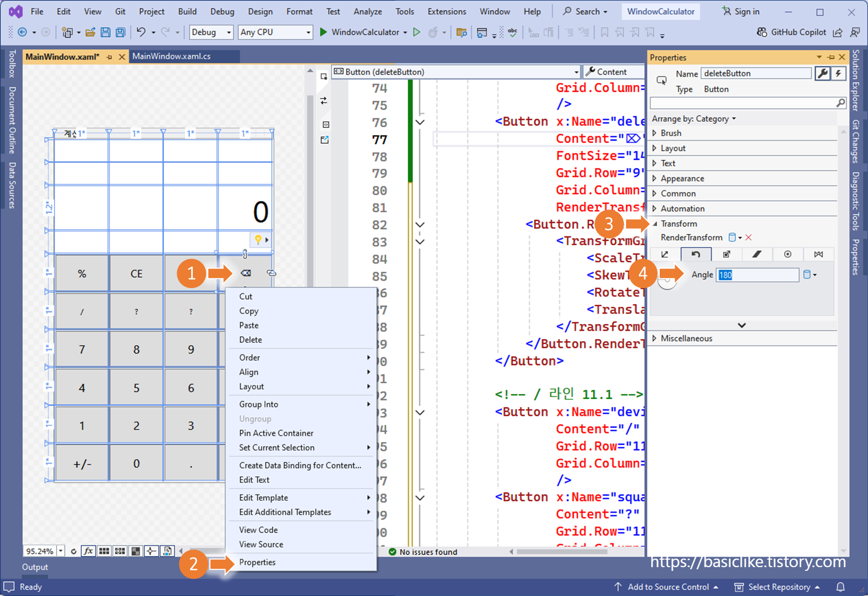Open the Debug configuration dropdown
Viewport: 868px width, 596px height.
click(211, 32)
